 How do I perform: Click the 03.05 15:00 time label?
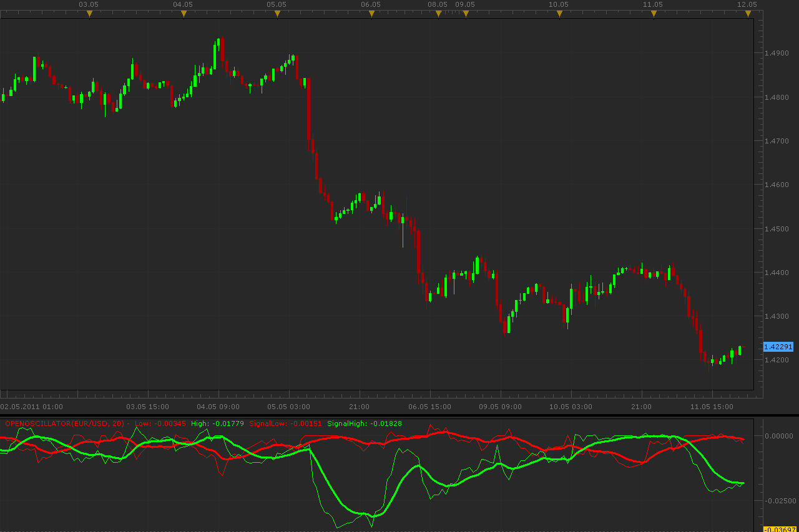point(147,407)
